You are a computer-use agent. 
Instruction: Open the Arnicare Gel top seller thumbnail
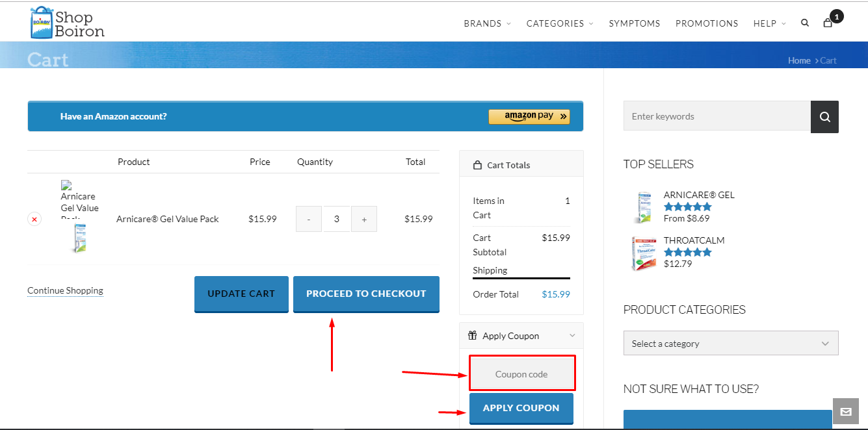(x=643, y=208)
